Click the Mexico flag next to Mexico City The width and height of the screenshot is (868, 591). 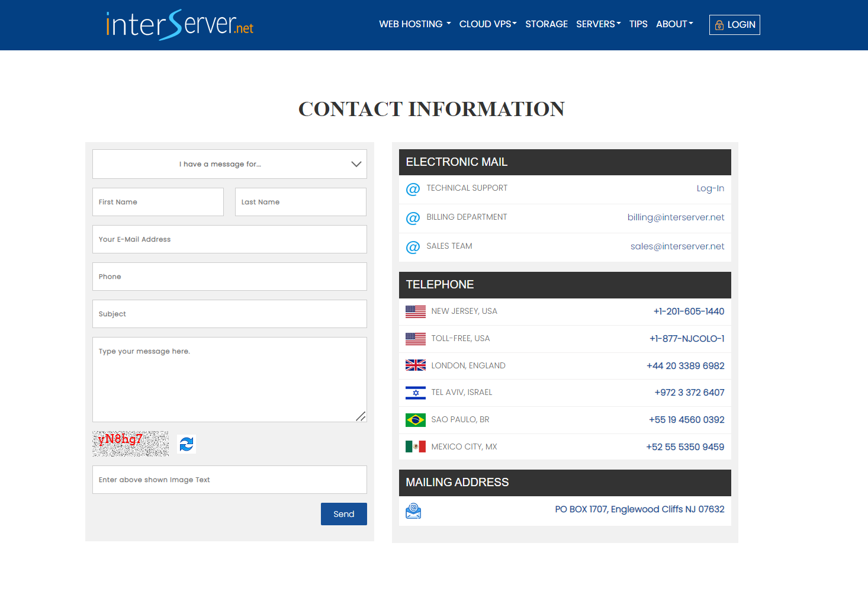point(416,447)
